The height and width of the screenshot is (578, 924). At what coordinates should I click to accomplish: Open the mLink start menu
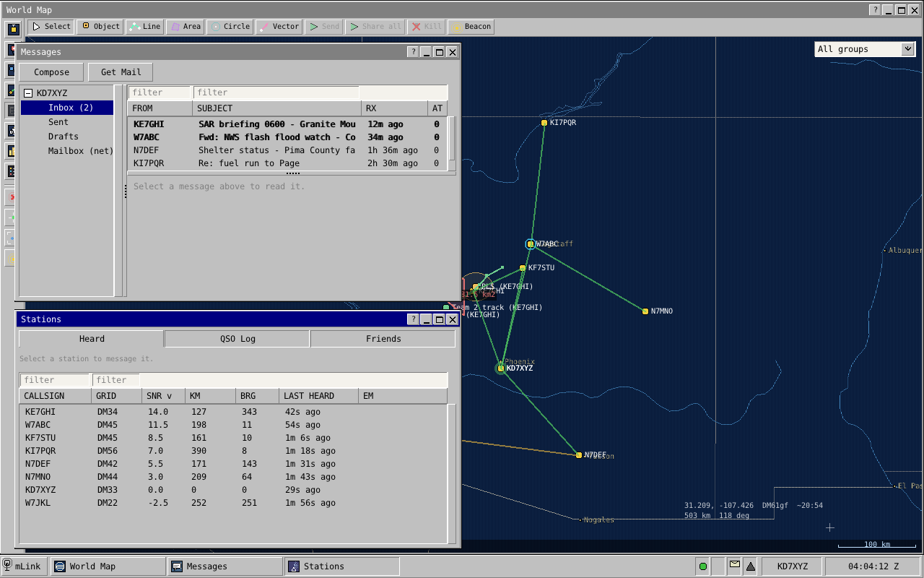[x=23, y=566]
